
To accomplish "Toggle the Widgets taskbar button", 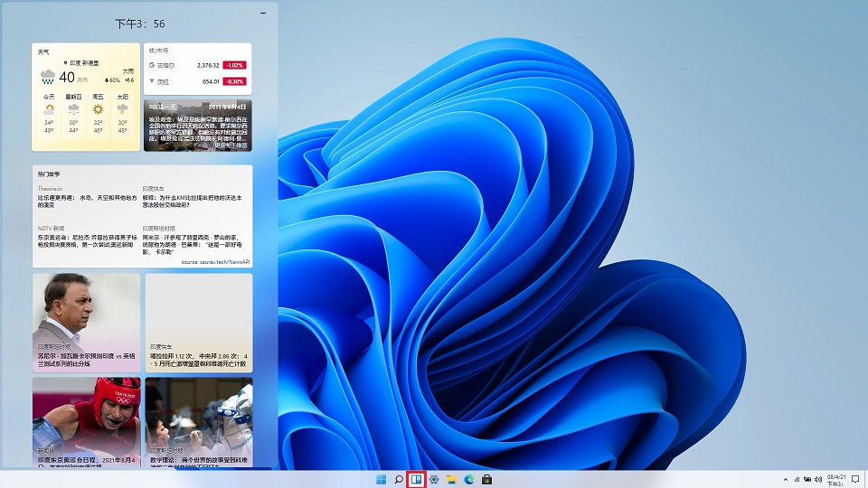I will (416, 480).
